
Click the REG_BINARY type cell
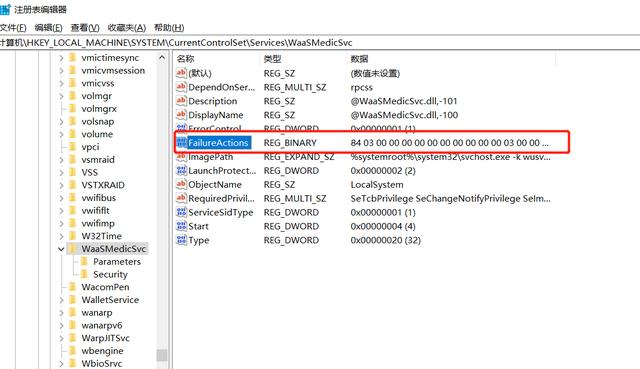pyautogui.click(x=290, y=143)
